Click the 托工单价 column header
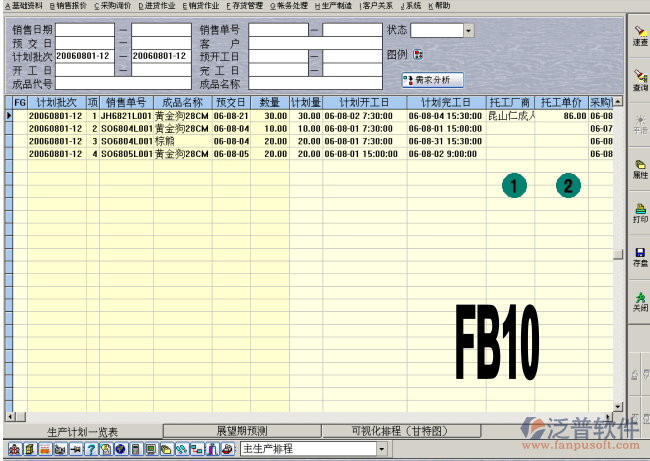The height and width of the screenshot is (461, 650). (x=561, y=102)
